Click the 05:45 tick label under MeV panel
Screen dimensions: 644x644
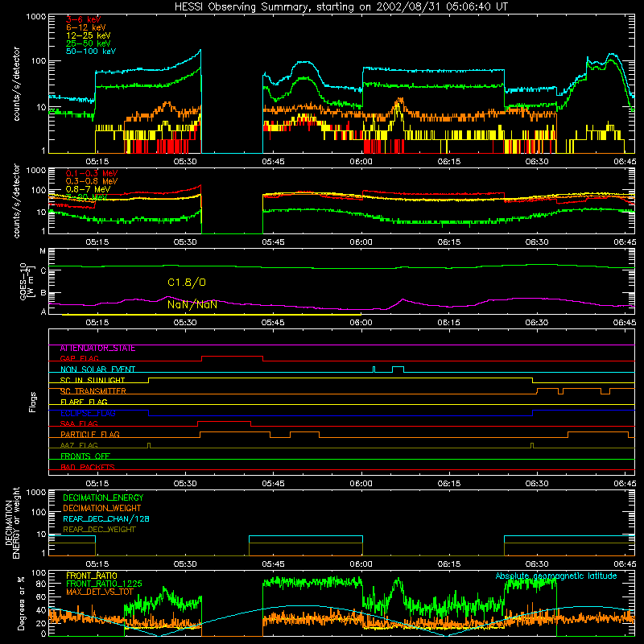tap(273, 242)
